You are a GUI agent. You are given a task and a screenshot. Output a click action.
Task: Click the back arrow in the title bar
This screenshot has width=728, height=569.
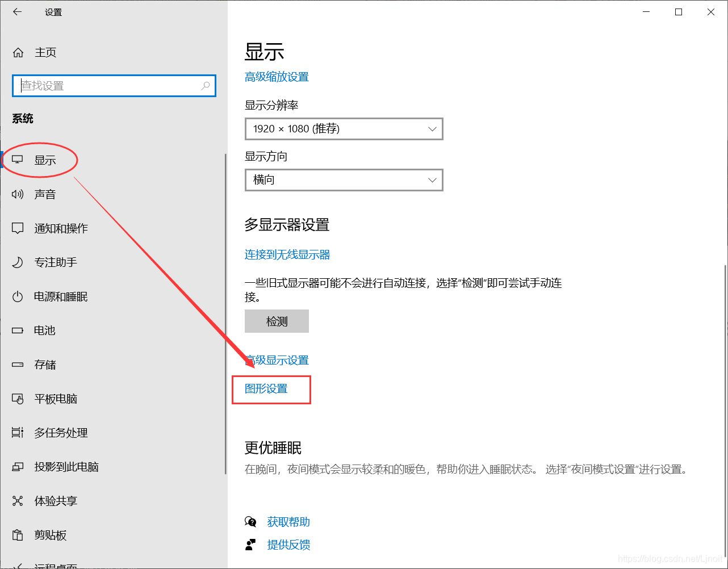point(18,12)
